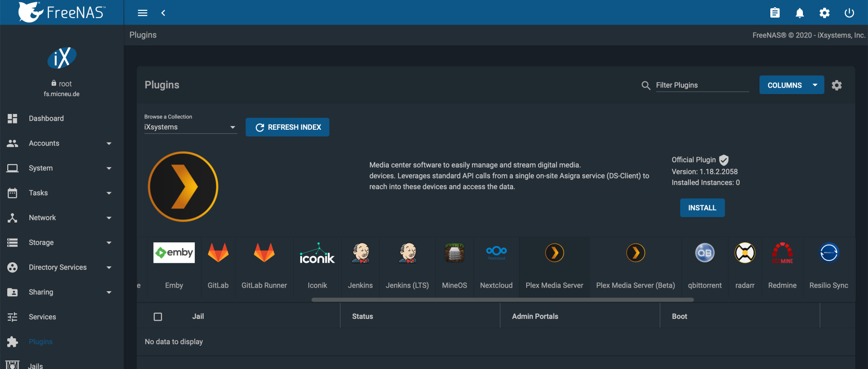Sort by the Admin Portals column header
868x369 pixels.
[535, 317]
